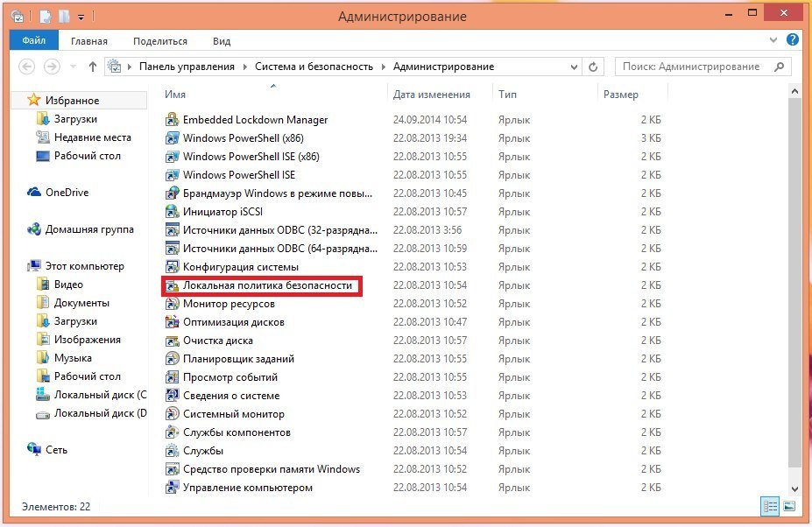The height and width of the screenshot is (527, 812).
Task: Click Система и безопасность in the breadcrumb
Action: pyautogui.click(x=314, y=67)
